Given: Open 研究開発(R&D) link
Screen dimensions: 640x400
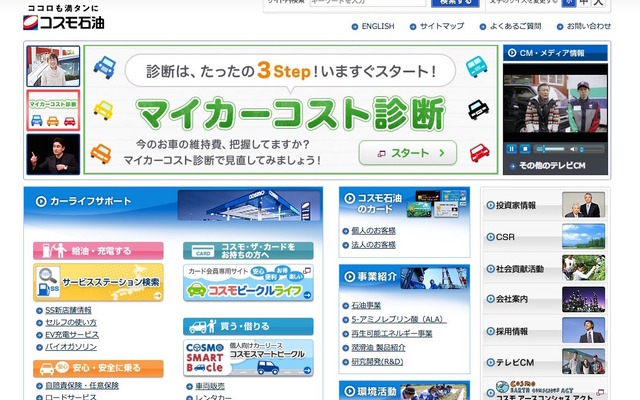Looking at the screenshot, I should (x=377, y=362).
